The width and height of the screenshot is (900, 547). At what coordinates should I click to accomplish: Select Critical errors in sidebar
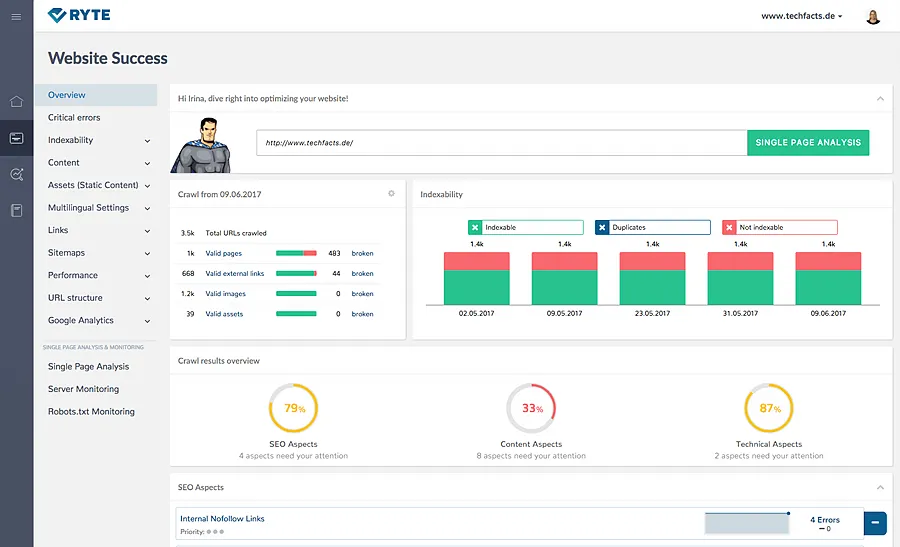[74, 117]
